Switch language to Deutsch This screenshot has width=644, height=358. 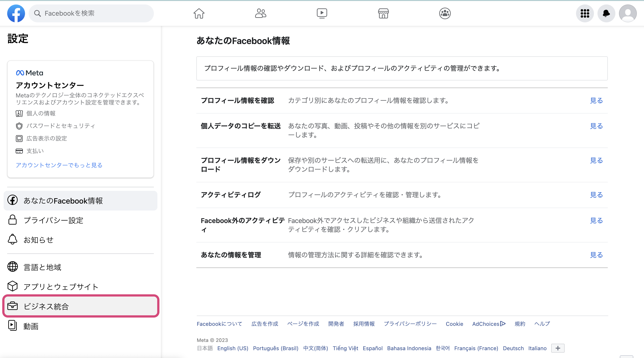[513, 348]
